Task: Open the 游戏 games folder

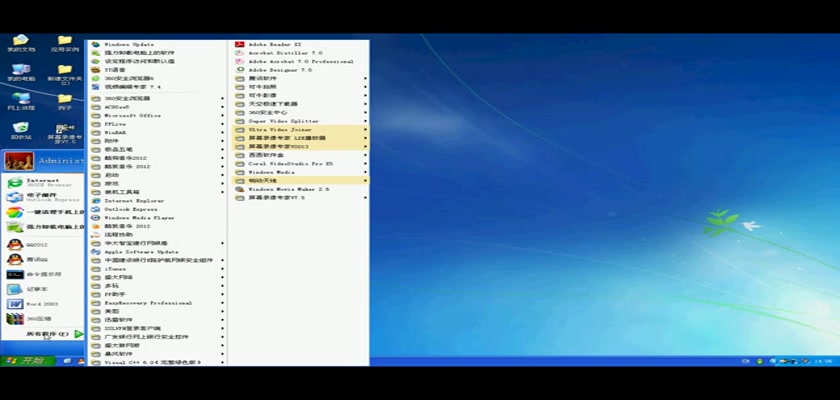Action: pyautogui.click(x=156, y=184)
